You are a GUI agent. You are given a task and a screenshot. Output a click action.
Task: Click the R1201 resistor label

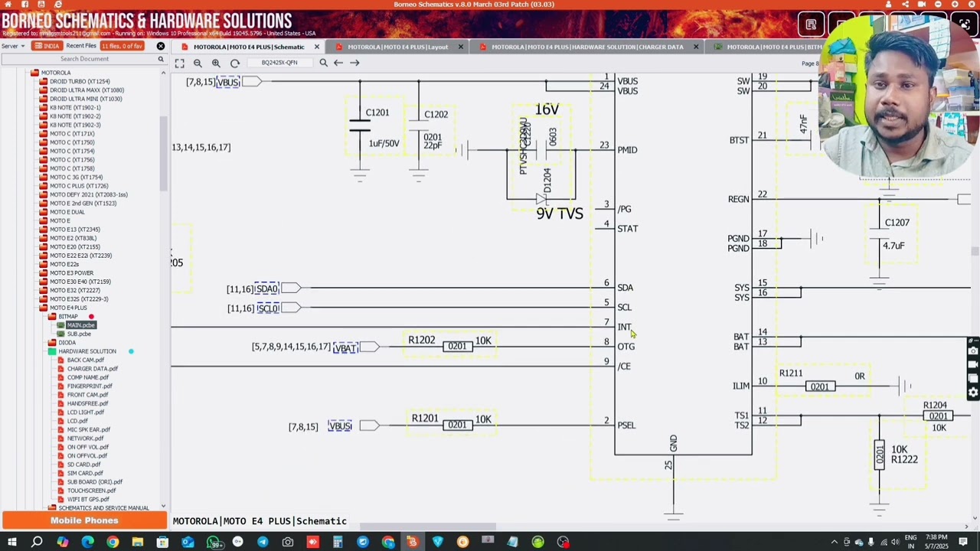pyautogui.click(x=425, y=418)
